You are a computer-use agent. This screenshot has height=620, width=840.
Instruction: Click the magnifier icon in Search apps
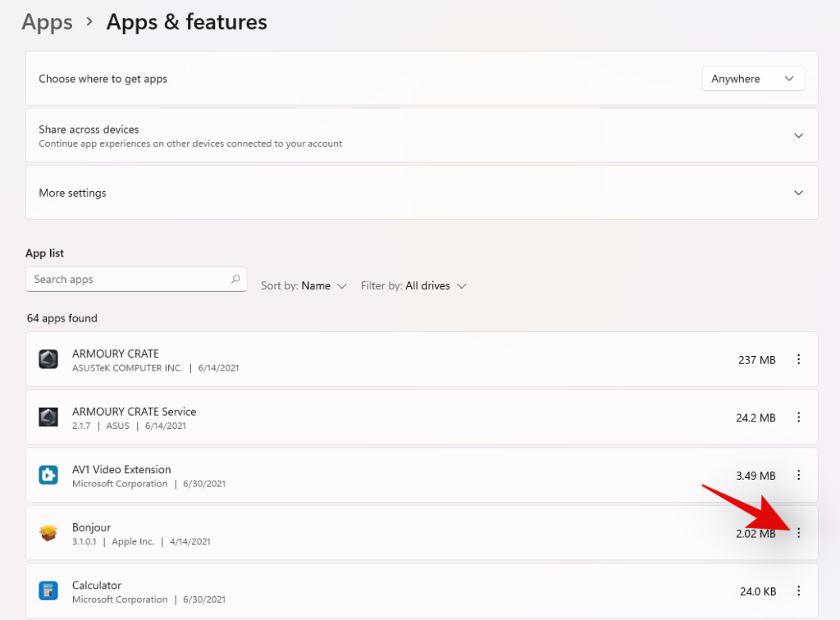pyautogui.click(x=235, y=279)
